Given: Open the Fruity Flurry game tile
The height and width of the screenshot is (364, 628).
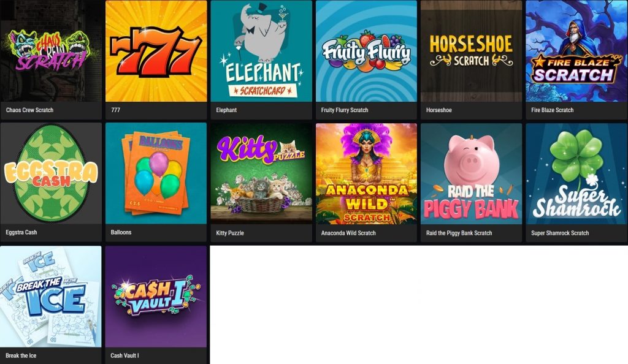Looking at the screenshot, I should click(x=366, y=51).
